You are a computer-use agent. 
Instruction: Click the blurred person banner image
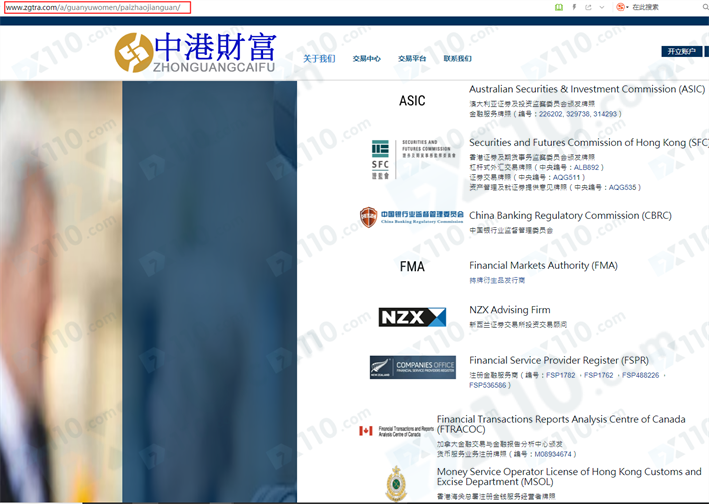pos(148,292)
